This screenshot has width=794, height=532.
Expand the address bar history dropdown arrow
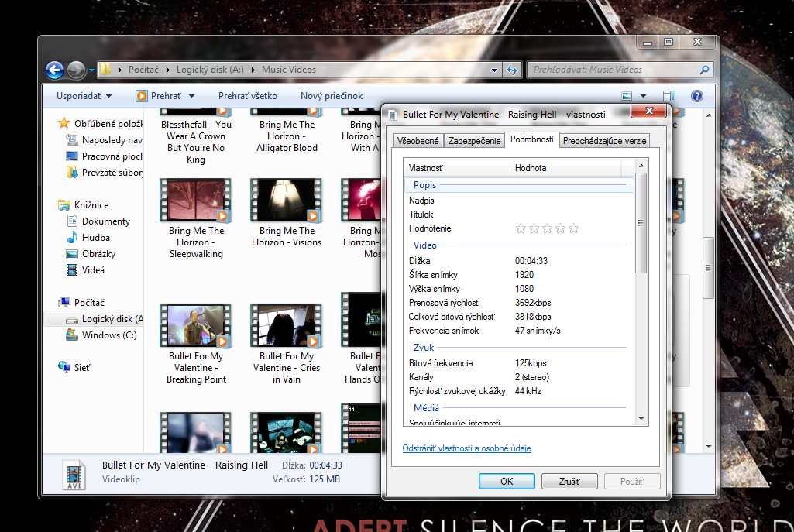point(495,70)
